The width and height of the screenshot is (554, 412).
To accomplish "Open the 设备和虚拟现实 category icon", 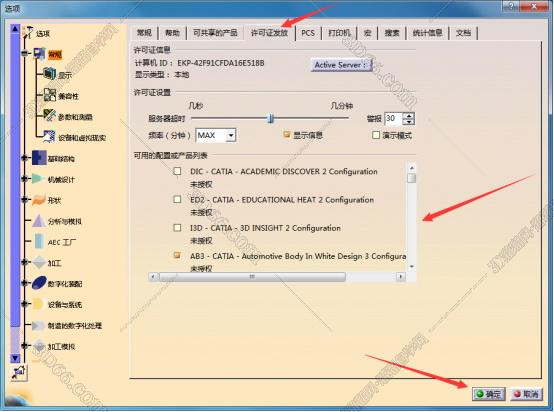I will click(x=49, y=136).
